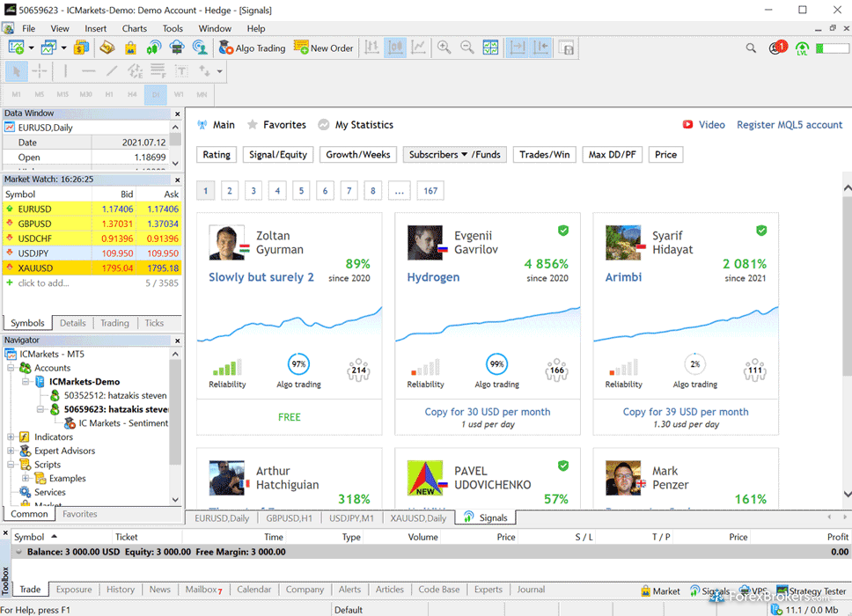The image size is (852, 616).
Task: Open a New Order ticket
Action: [x=323, y=48]
